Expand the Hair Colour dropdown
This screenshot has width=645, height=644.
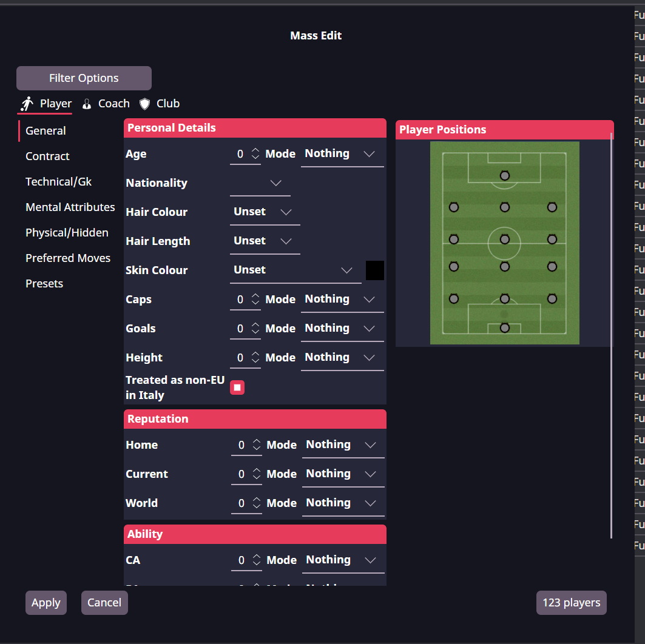pos(265,212)
